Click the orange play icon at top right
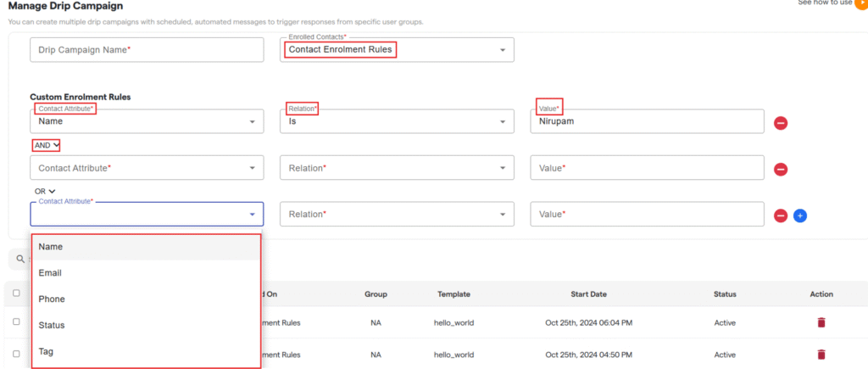Screen dimensions: 868x369 (860, 3)
